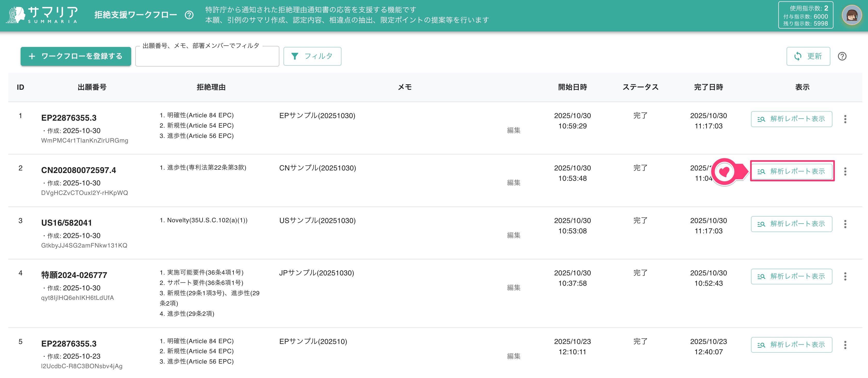The height and width of the screenshot is (378, 868).
Task: Click the 開始日時 column header
Action: (x=572, y=87)
